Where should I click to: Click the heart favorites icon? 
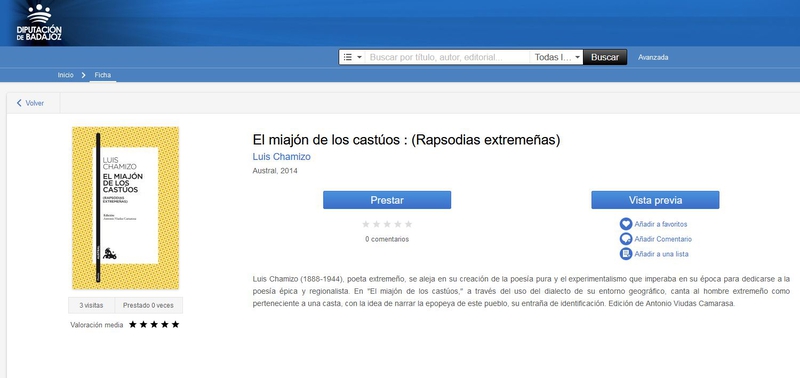pyautogui.click(x=626, y=224)
